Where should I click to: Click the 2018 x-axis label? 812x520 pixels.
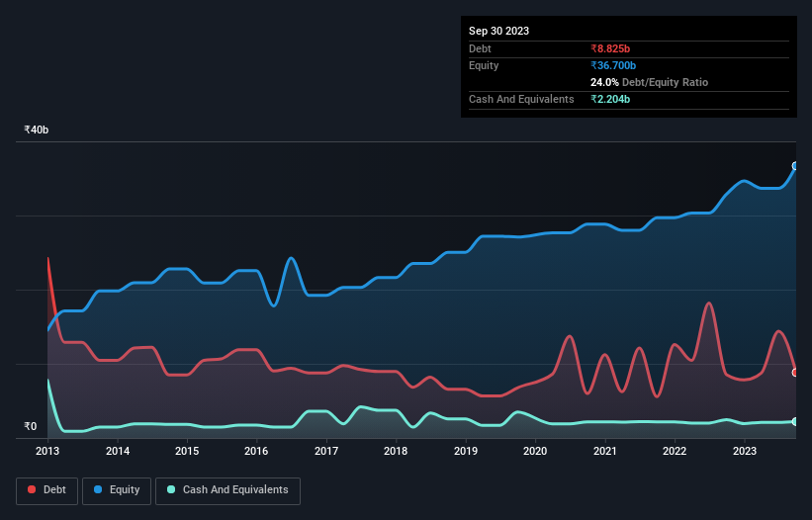click(x=396, y=451)
